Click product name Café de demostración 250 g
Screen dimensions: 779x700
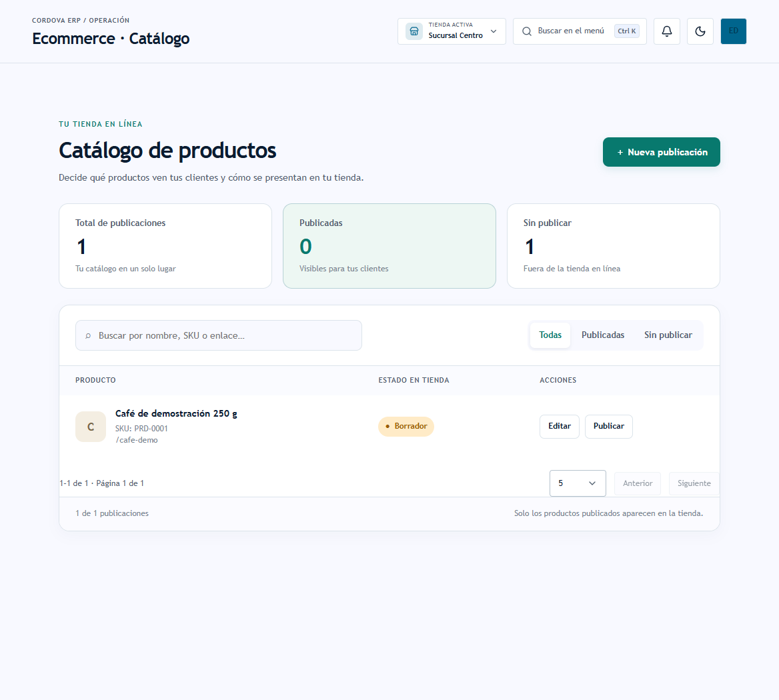point(176,413)
